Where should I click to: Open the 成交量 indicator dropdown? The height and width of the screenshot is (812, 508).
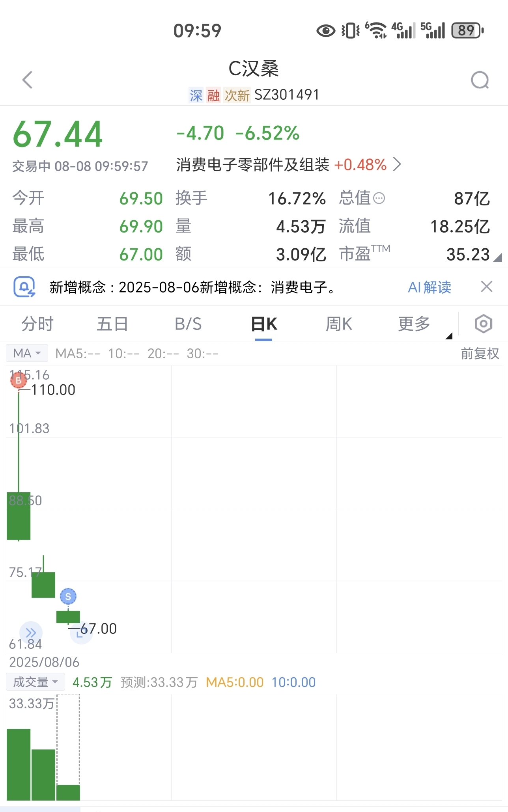(35, 682)
